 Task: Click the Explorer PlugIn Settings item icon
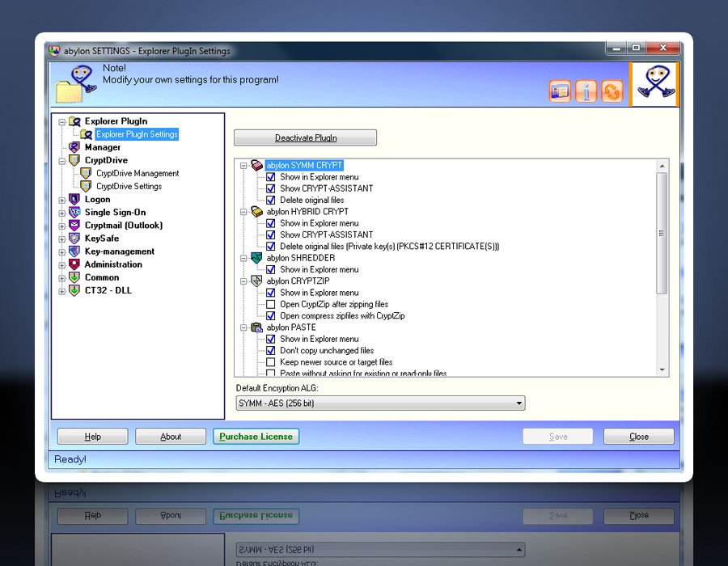tap(87, 134)
